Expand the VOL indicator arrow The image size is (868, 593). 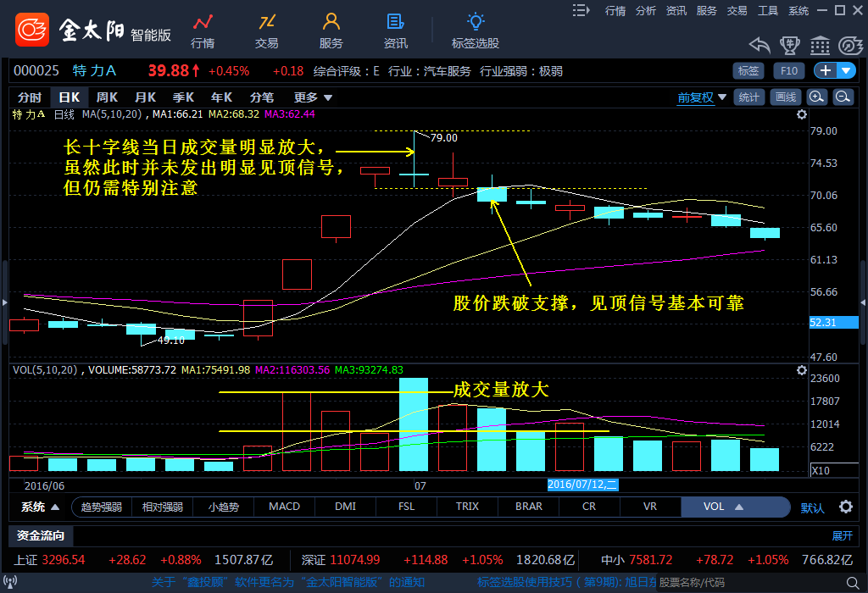click(x=739, y=507)
